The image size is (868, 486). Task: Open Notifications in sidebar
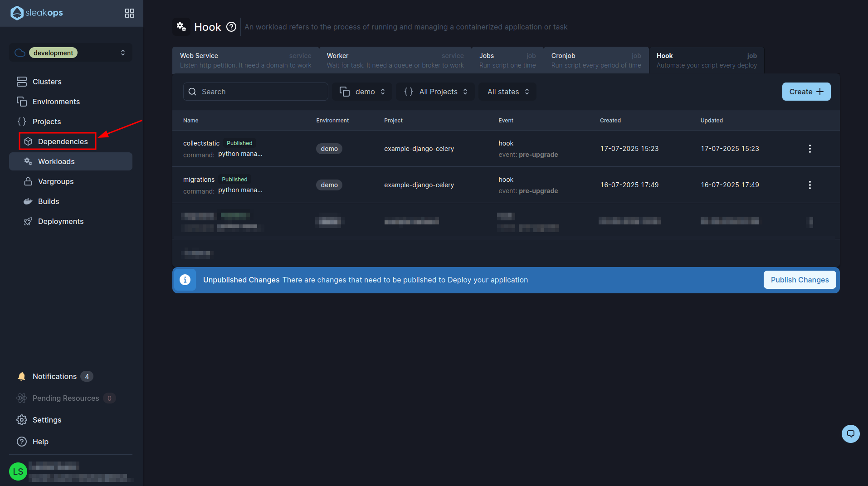(x=71, y=376)
